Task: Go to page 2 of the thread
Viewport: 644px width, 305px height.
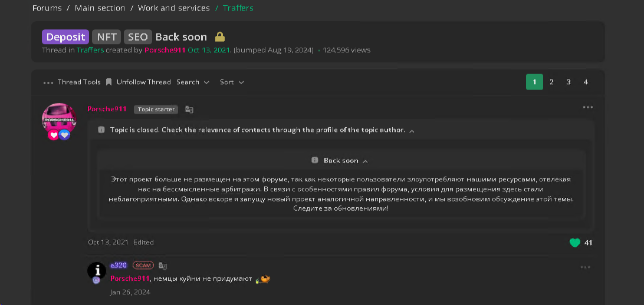Action: coord(551,82)
